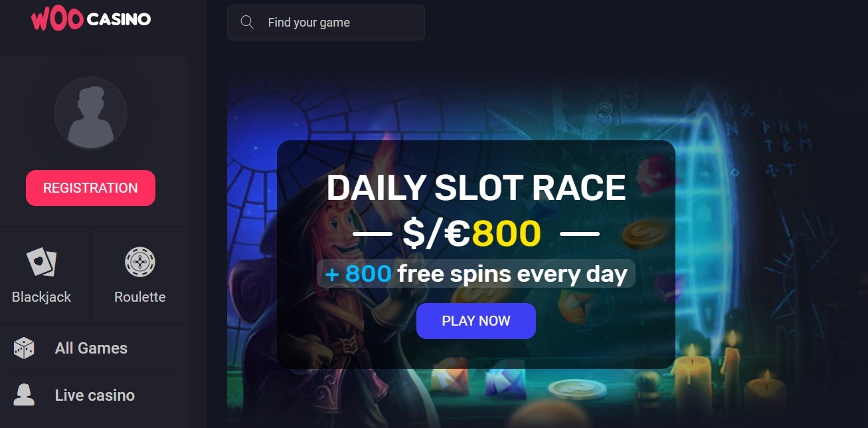Open the Roulette category label
868x428 pixels.
(140, 297)
